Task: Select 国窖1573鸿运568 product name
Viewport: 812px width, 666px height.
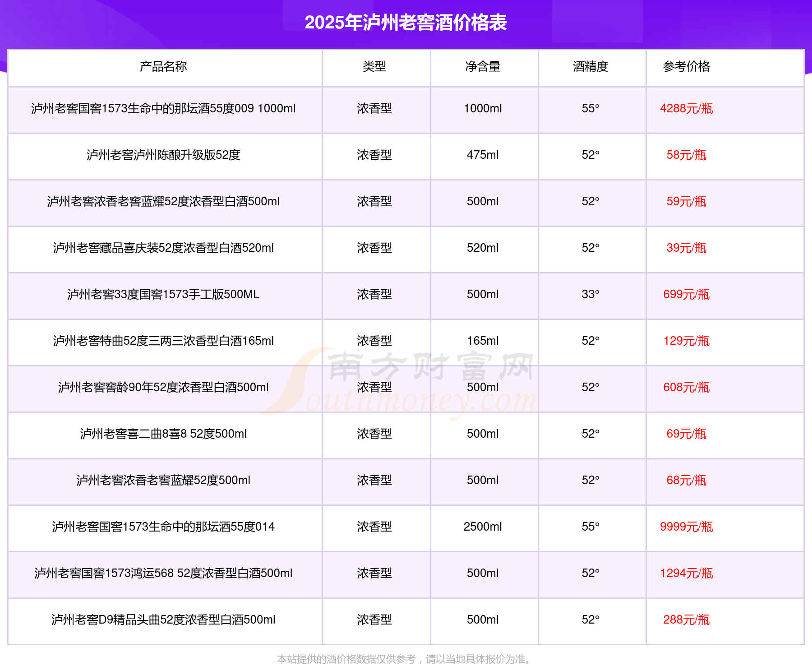Action: click(163, 573)
